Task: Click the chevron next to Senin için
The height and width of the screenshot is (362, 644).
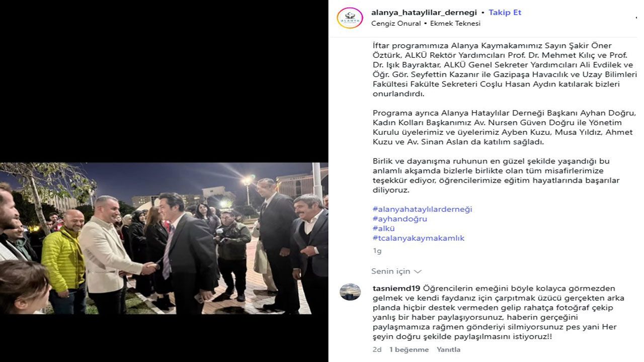Action: pyautogui.click(x=417, y=271)
